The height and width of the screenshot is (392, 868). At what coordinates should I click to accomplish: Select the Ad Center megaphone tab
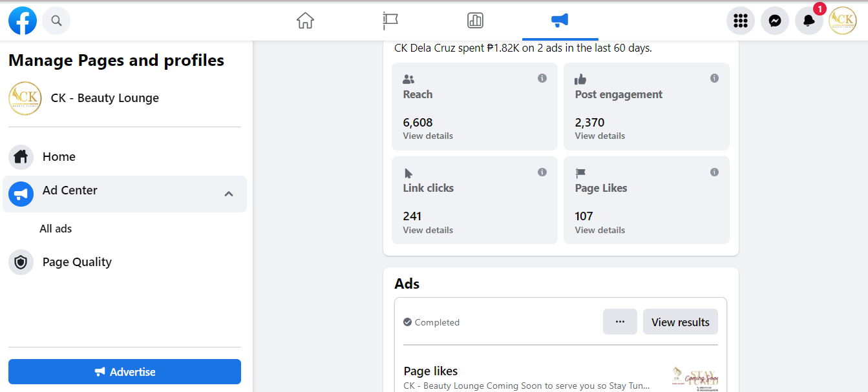pos(560,21)
